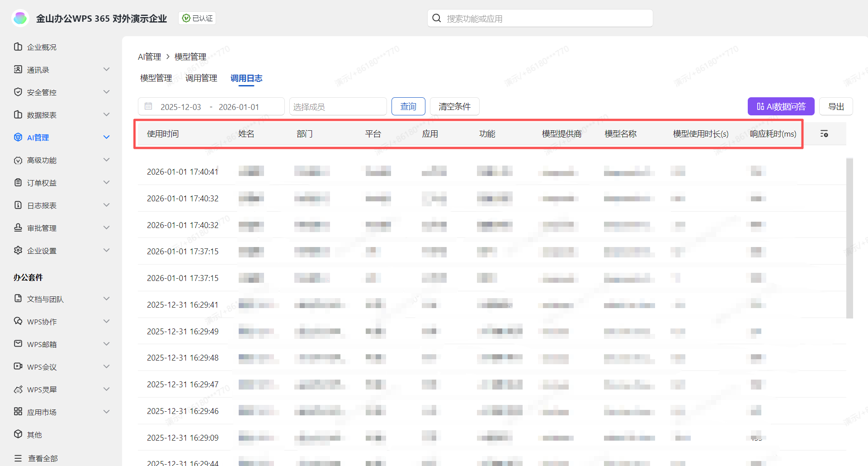Click the WPS会议 video icon

pyautogui.click(x=18, y=366)
